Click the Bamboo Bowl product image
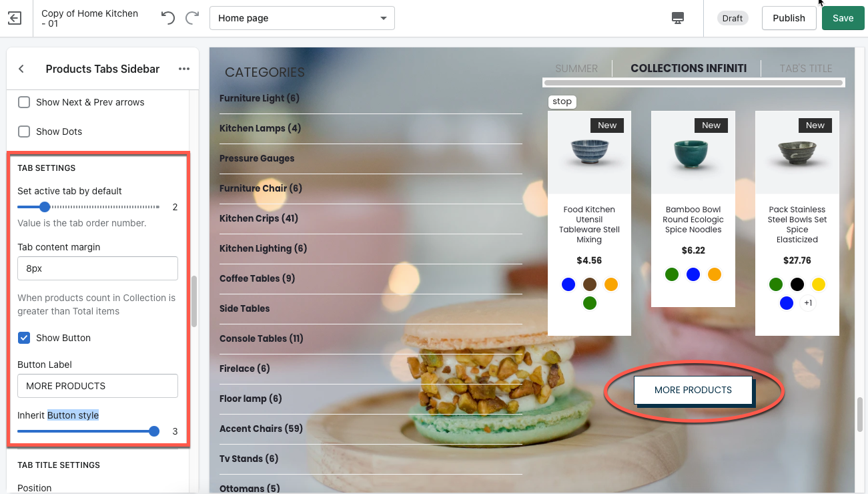 coord(693,153)
